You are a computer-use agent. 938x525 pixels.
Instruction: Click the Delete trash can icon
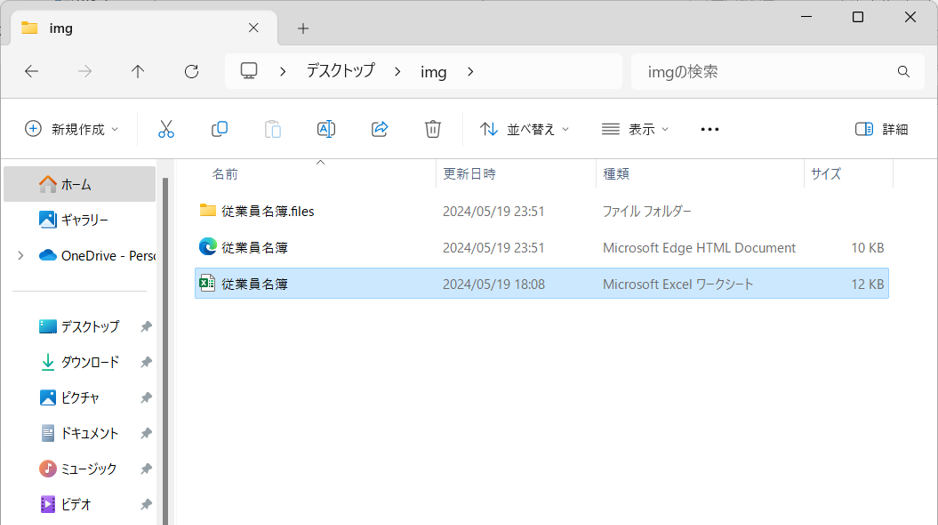click(x=432, y=129)
